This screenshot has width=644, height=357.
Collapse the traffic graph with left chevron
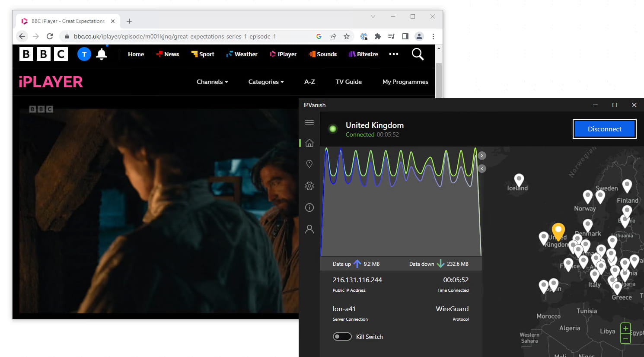(481, 169)
